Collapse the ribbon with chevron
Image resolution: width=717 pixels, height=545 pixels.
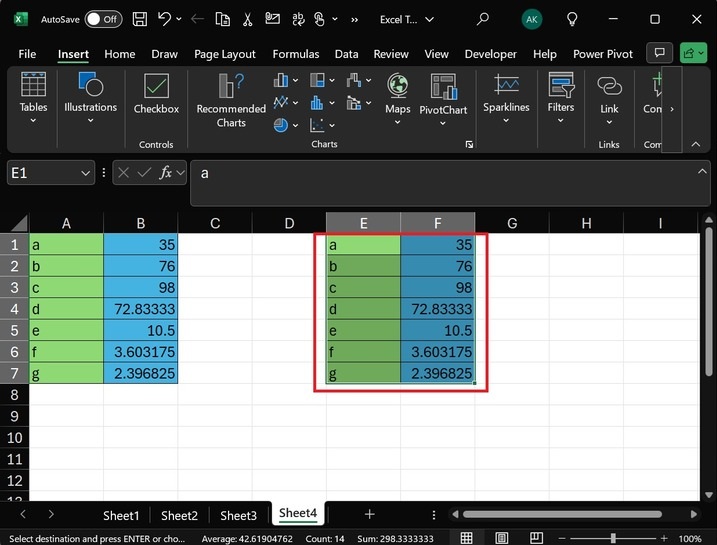click(x=696, y=144)
